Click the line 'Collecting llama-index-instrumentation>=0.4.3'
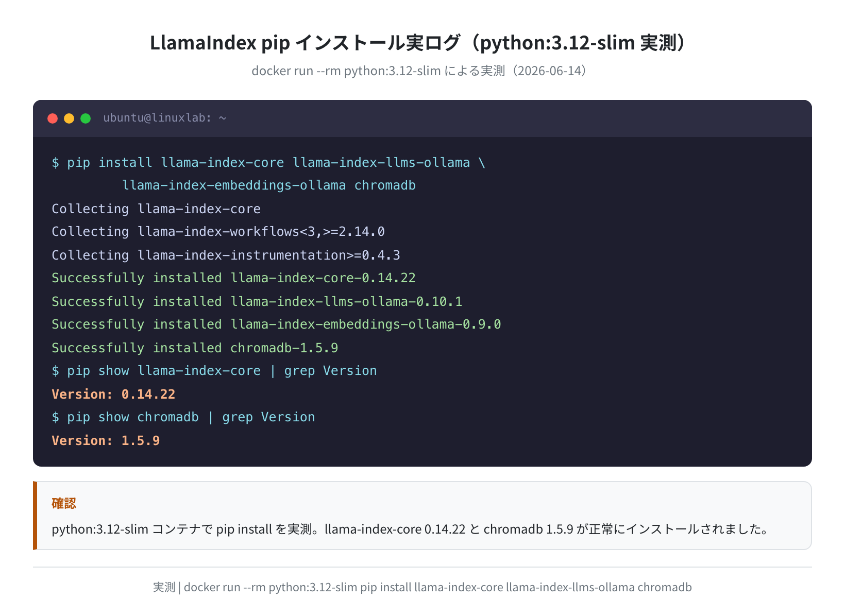Viewport: 845px width, 616px height. click(226, 255)
